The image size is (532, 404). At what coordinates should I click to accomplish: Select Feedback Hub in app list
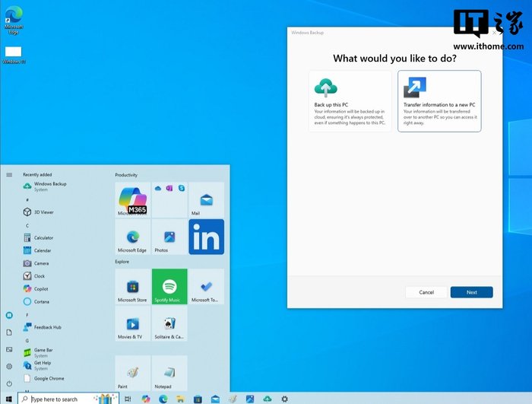coord(47,327)
